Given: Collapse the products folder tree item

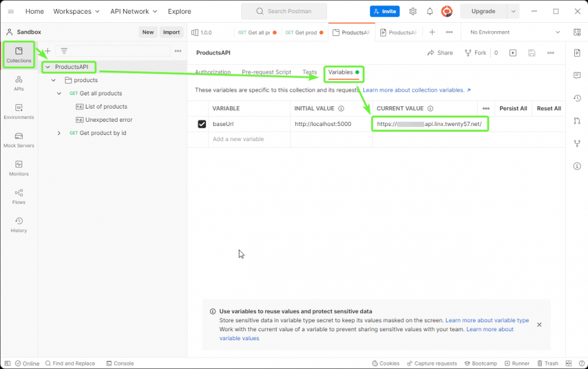Looking at the screenshot, I should pyautogui.click(x=53, y=80).
